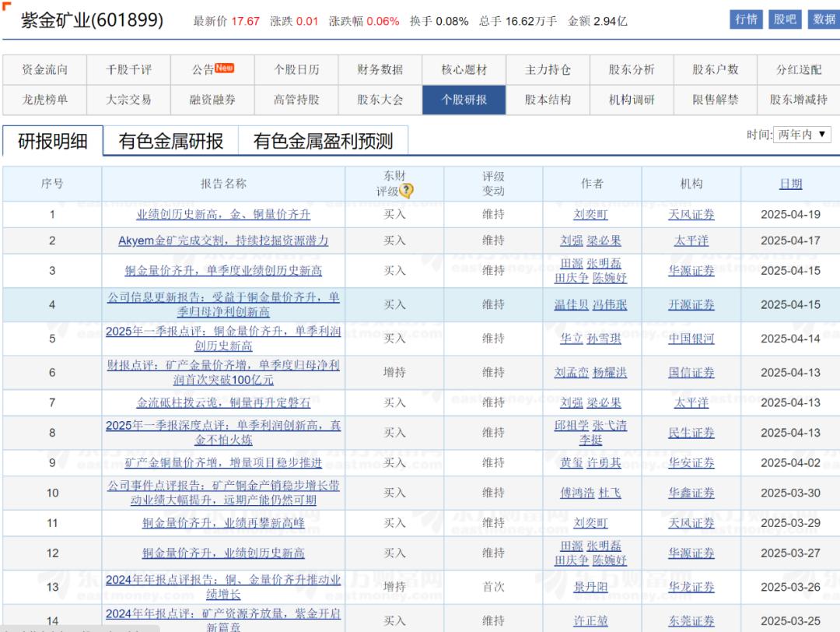Screen dimensions: 840x632
Task: Open the 龙虎榜单 tab
Action: [x=44, y=100]
